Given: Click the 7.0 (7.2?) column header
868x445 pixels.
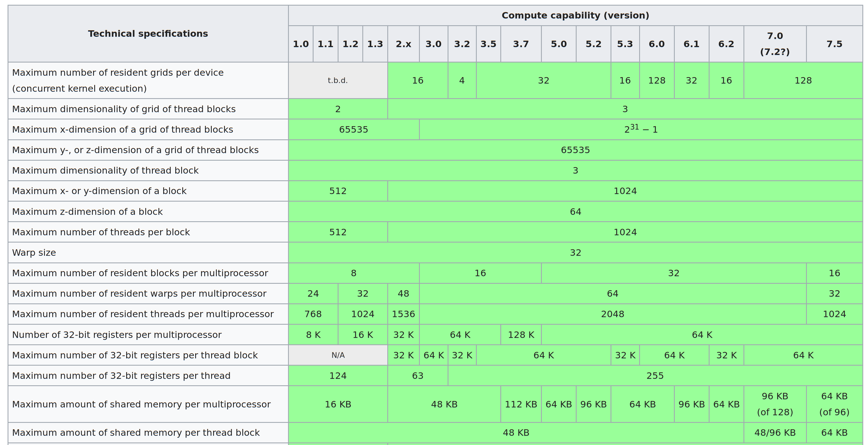Looking at the screenshot, I should (775, 44).
